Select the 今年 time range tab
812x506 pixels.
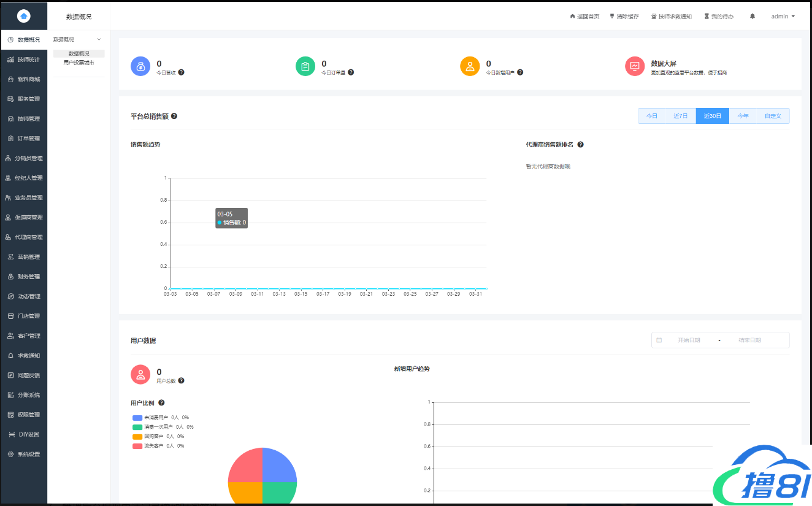click(743, 116)
